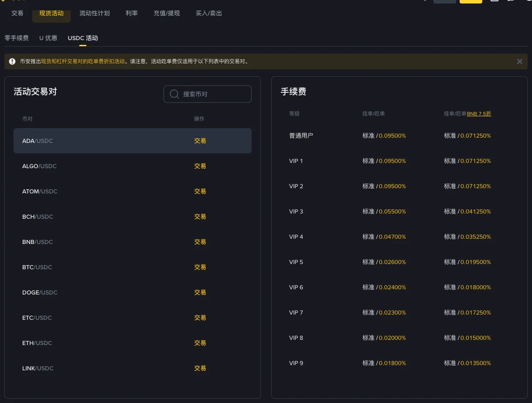Click the VIP 2 level label

pos(296,186)
